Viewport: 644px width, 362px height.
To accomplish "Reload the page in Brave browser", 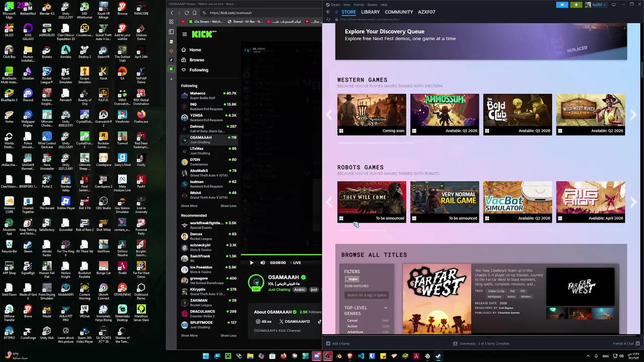I will point(187,13).
